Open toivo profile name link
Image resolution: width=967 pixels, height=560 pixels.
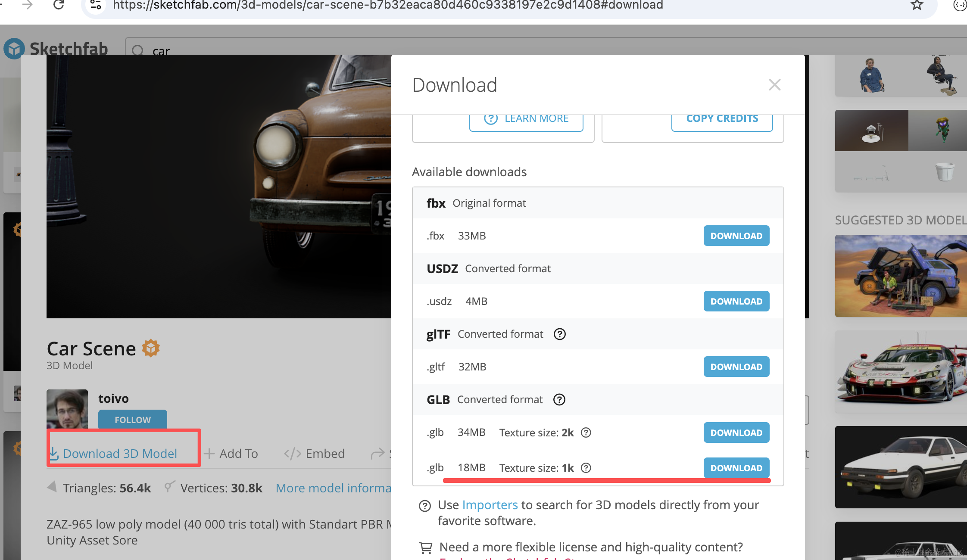click(x=113, y=398)
